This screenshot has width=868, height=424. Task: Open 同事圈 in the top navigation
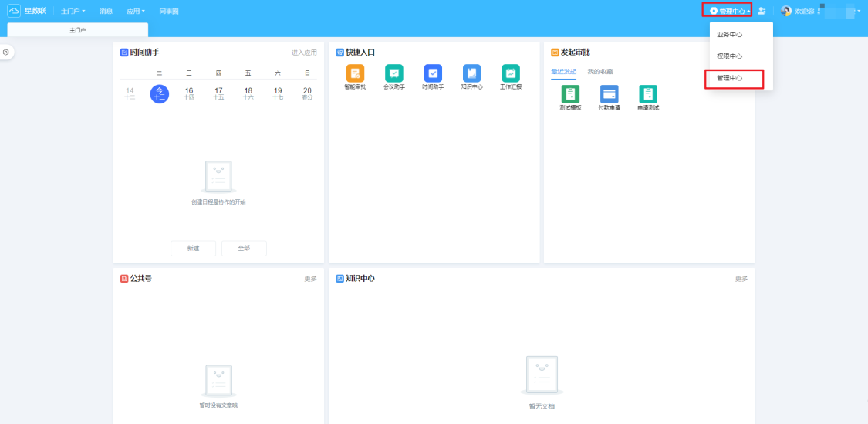coord(169,11)
